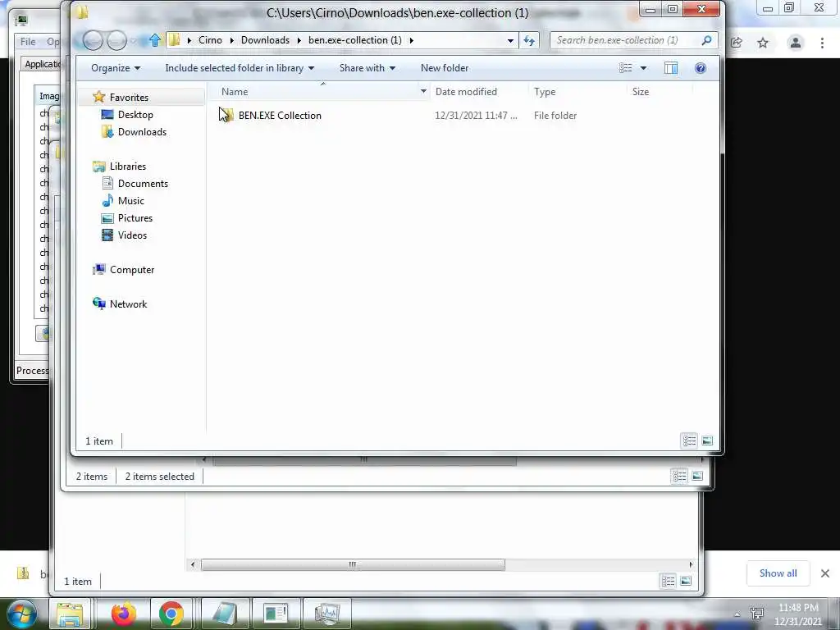Open Documents library
Image resolution: width=840 pixels, height=630 pixels.
[x=143, y=183]
